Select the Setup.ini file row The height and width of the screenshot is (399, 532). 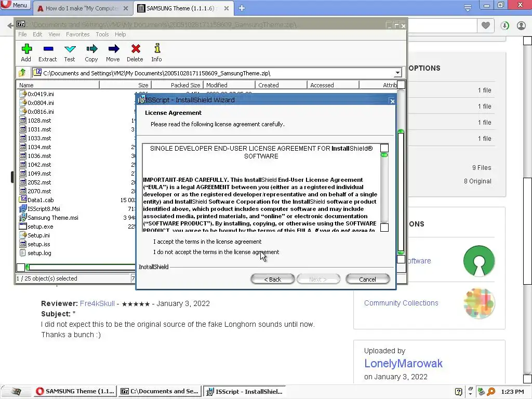75,235
